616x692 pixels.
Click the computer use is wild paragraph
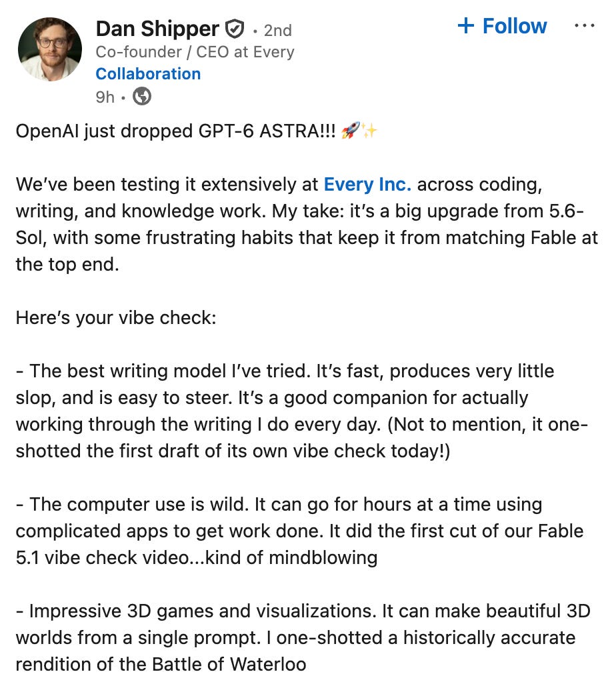tap(299, 531)
